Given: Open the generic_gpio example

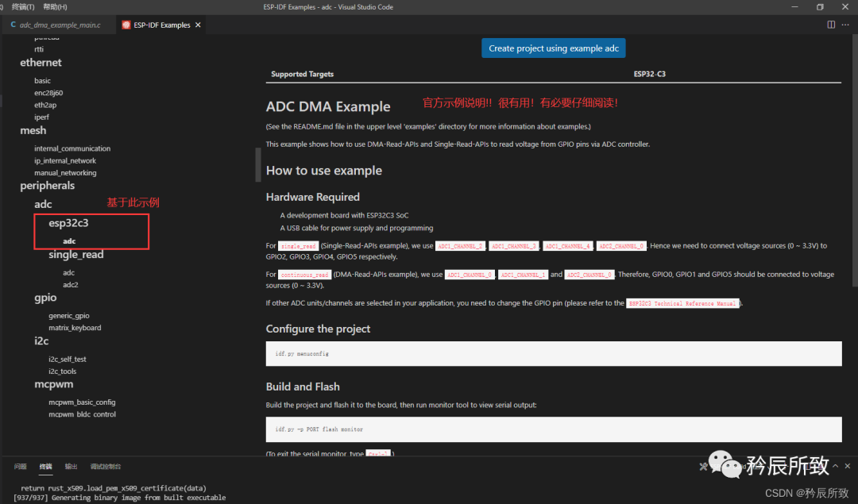Looking at the screenshot, I should coord(68,316).
